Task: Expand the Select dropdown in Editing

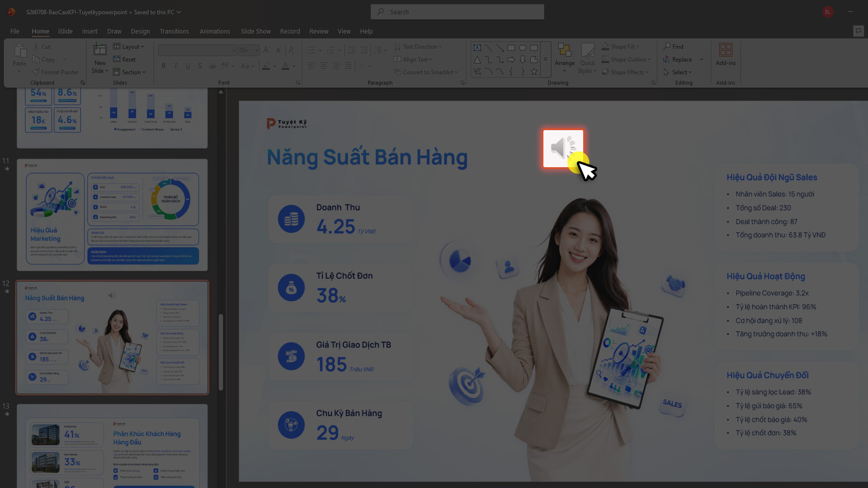Action: coord(678,72)
